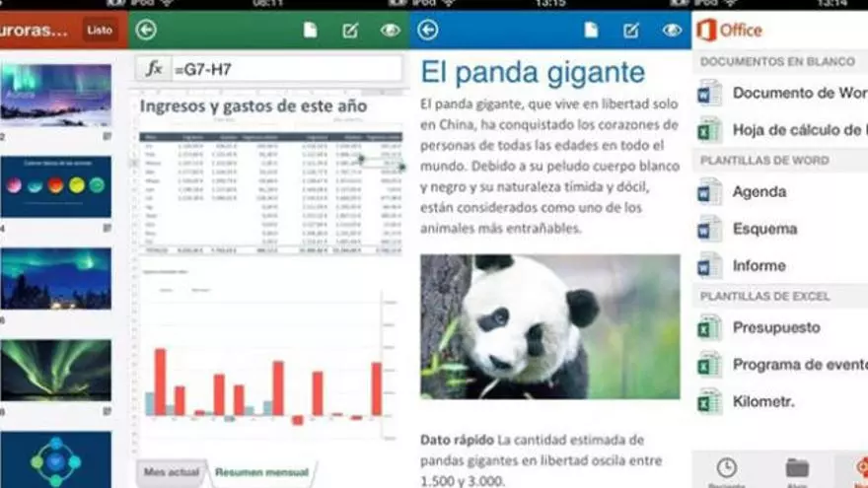Toggle the eye view icon in the Excel toolbar

pyautogui.click(x=391, y=31)
